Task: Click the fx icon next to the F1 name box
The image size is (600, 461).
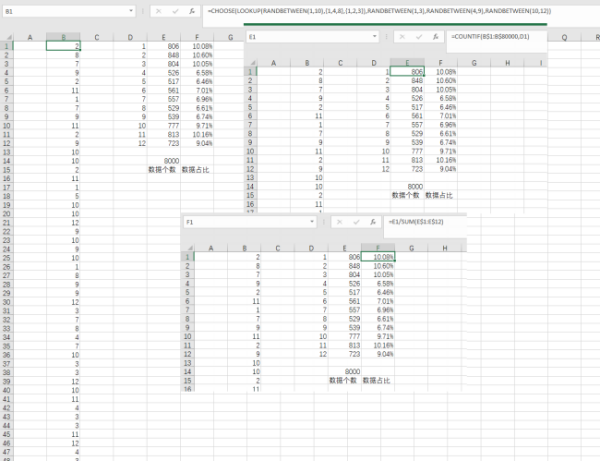Action: click(373, 222)
